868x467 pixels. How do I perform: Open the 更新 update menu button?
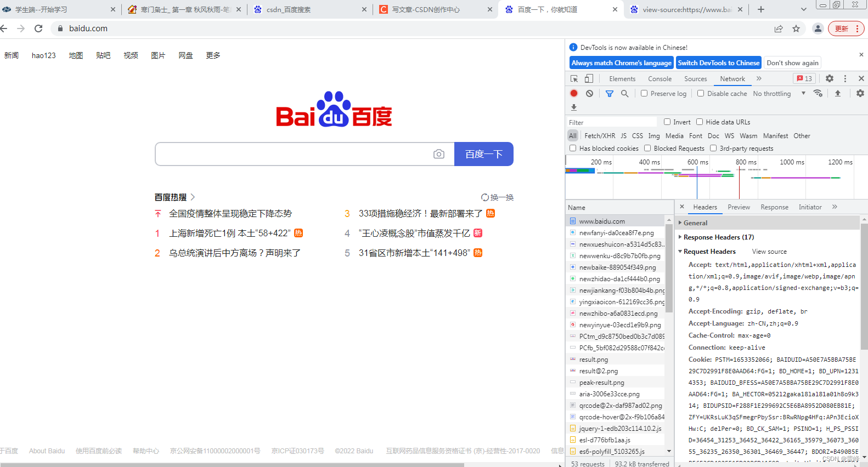pyautogui.click(x=846, y=29)
